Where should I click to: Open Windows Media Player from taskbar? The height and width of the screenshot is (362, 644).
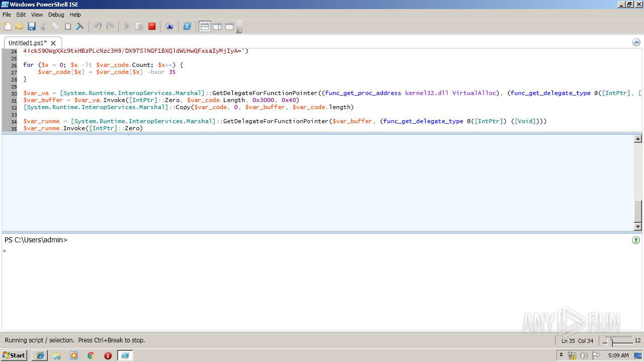pos(74,355)
